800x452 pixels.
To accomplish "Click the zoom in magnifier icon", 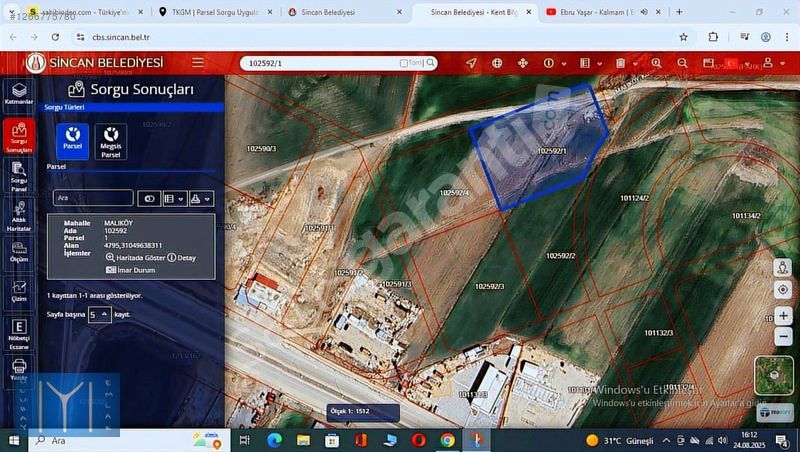I will [656, 63].
